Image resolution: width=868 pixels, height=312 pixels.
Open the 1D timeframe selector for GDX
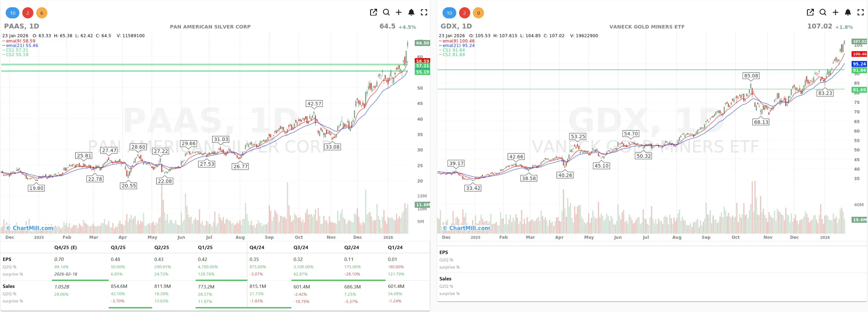click(467, 26)
